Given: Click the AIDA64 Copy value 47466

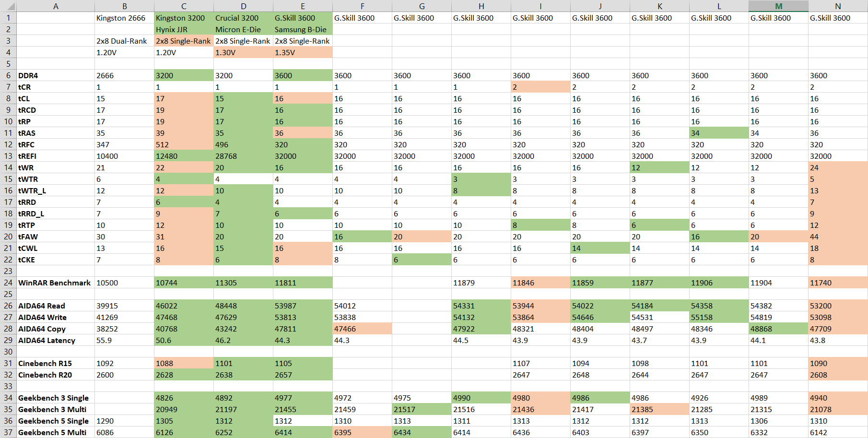Looking at the screenshot, I should coord(362,329).
